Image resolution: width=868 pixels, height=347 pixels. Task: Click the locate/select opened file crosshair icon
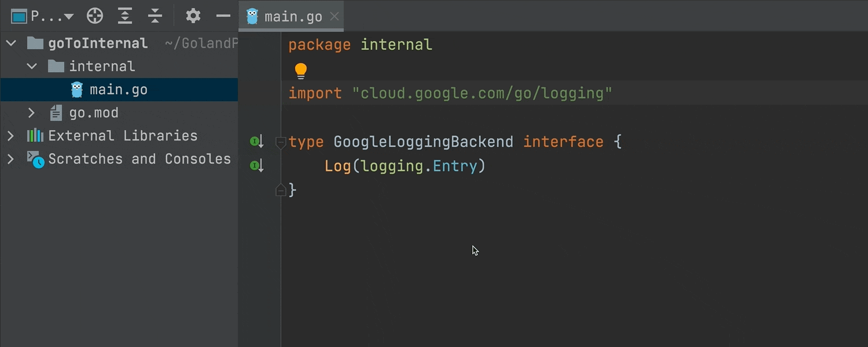(x=95, y=16)
